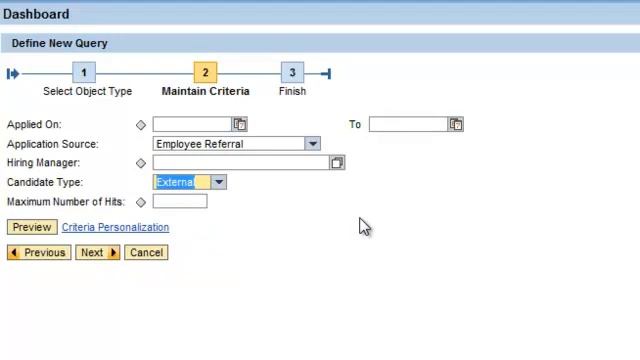This screenshot has height=360, width=640.
Task: Focus the Applied On date input field
Action: pyautogui.click(x=192, y=124)
